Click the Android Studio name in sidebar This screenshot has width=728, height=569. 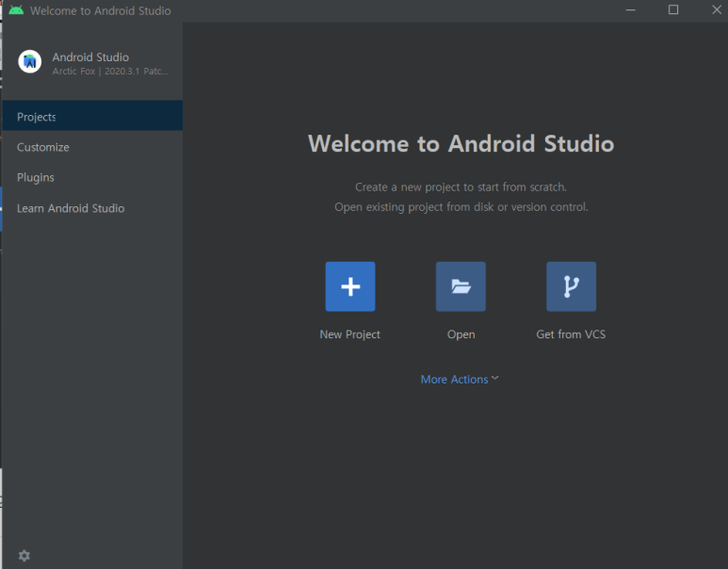coord(90,57)
